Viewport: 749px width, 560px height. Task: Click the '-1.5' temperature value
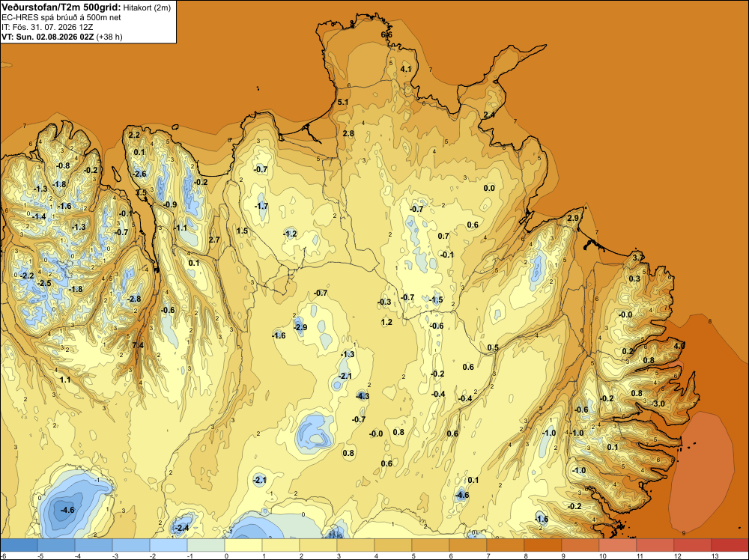[436, 299]
